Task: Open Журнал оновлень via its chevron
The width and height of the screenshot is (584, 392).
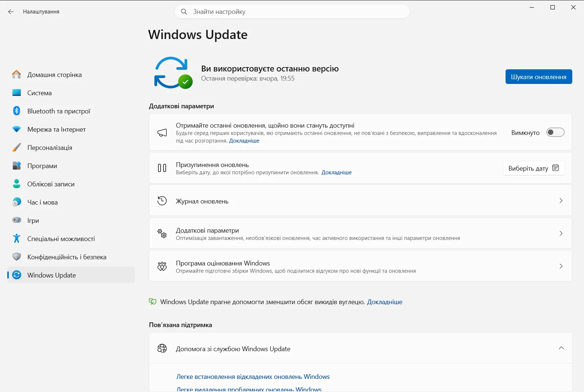Action: [561, 201]
